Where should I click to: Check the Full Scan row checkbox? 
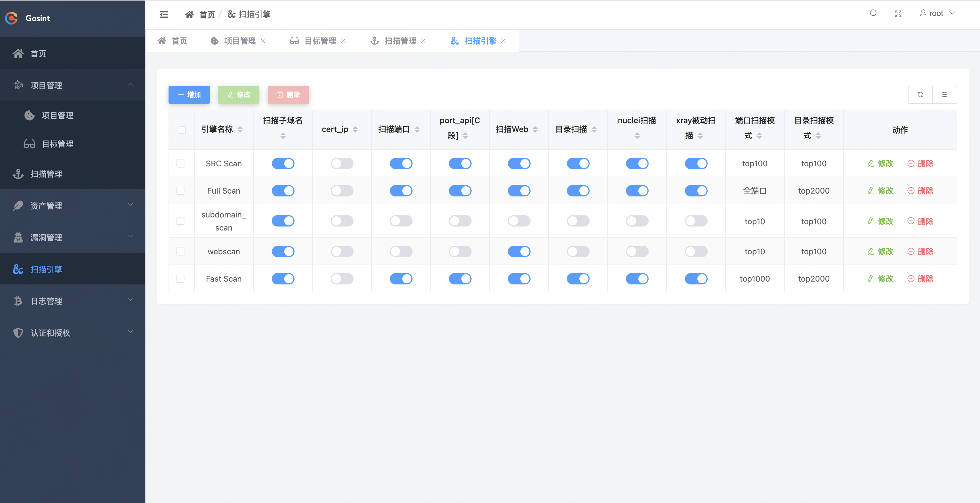point(181,191)
